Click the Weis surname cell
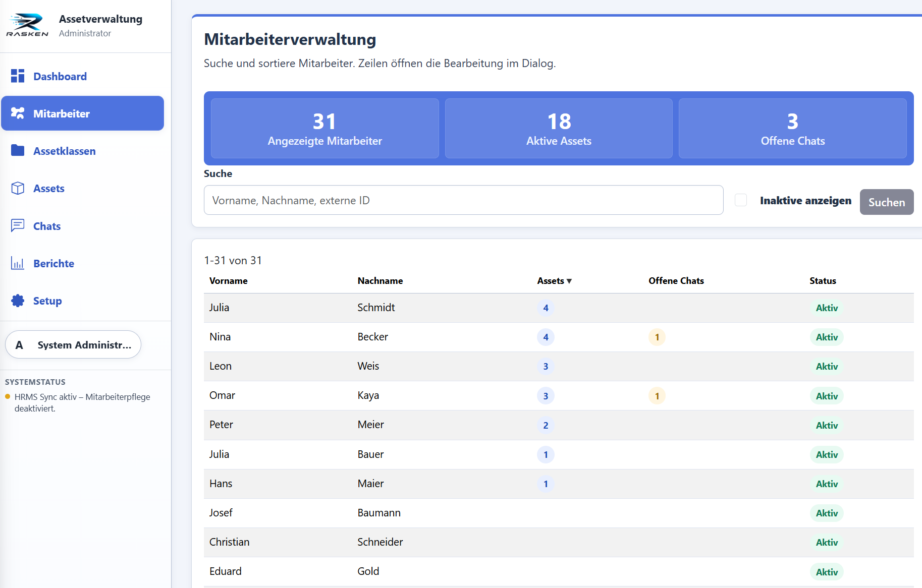922x588 pixels. (x=368, y=366)
